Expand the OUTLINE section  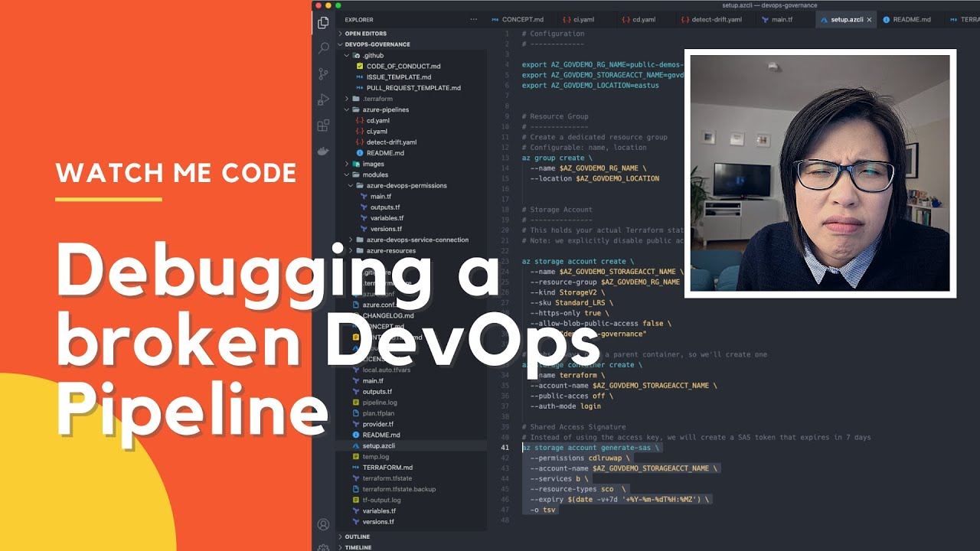357,536
